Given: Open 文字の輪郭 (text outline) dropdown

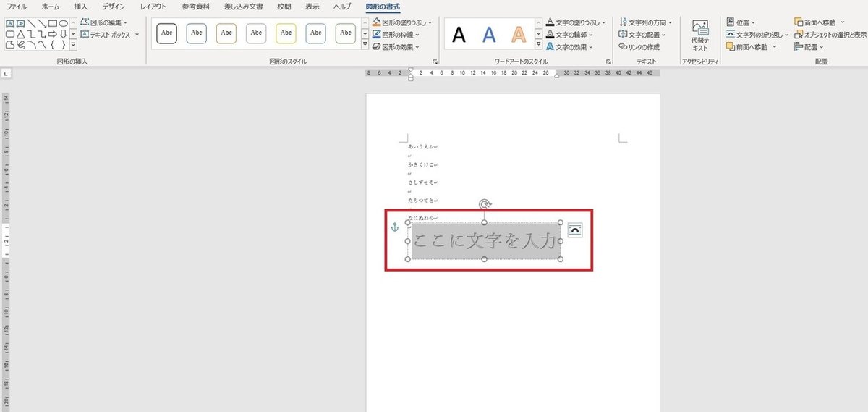Looking at the screenshot, I should pos(570,34).
